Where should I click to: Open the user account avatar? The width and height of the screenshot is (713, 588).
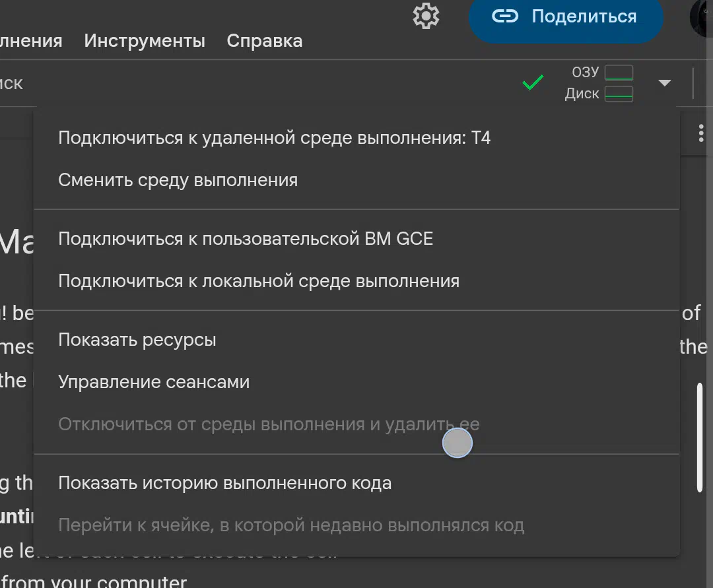point(702,18)
